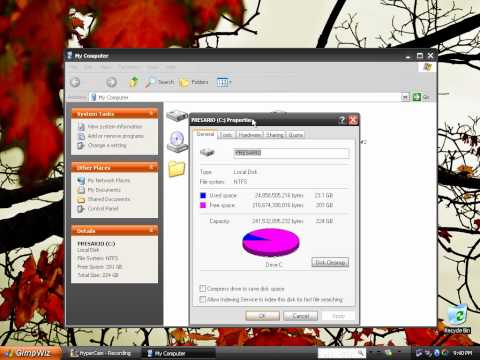The width and height of the screenshot is (480, 360).
Task: Select the yellow folder icon
Action: [x=176, y=169]
